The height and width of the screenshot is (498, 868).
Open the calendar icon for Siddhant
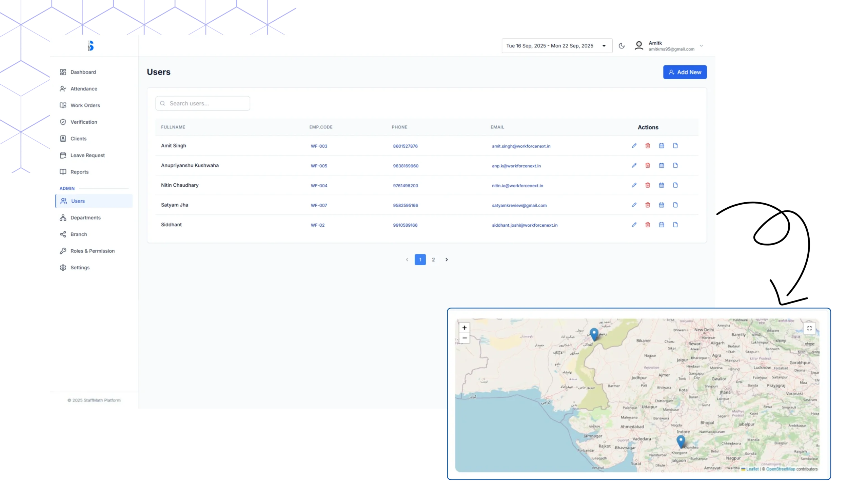pos(661,225)
